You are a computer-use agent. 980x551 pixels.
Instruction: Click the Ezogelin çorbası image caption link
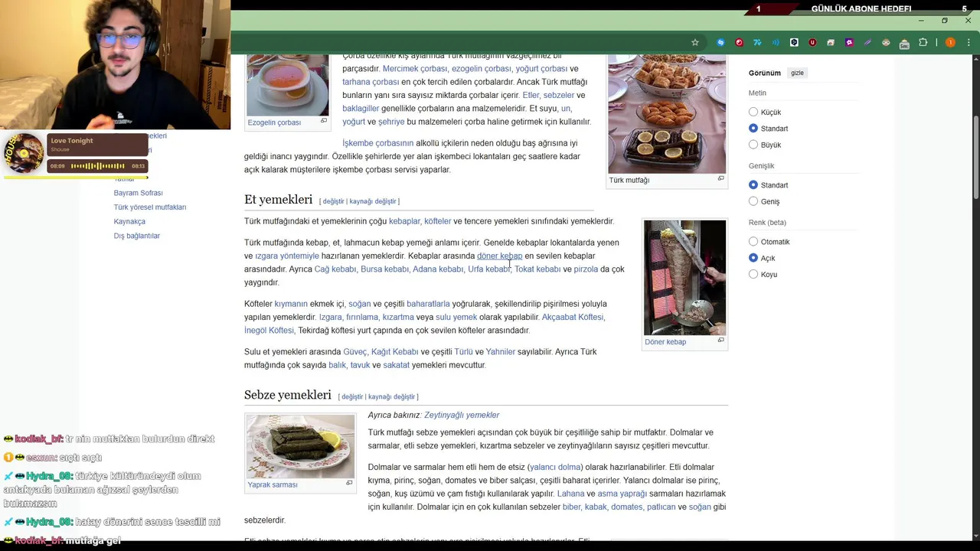(x=274, y=122)
